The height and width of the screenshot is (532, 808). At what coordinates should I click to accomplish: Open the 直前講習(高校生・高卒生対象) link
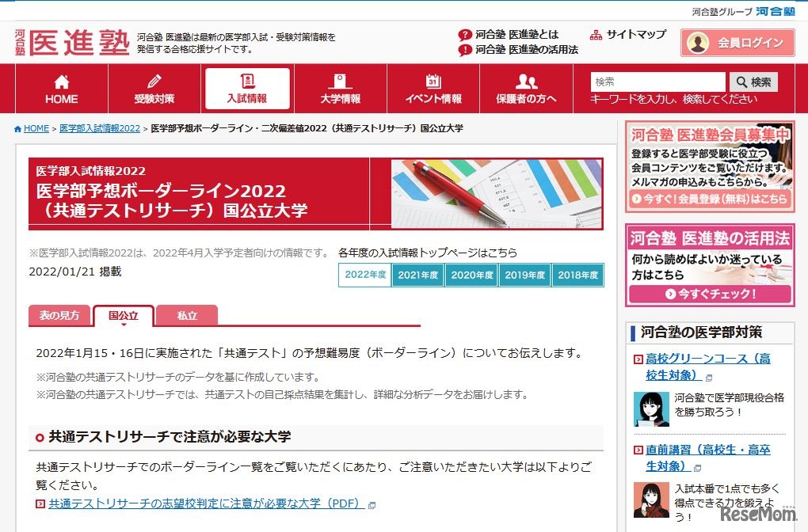point(708,458)
